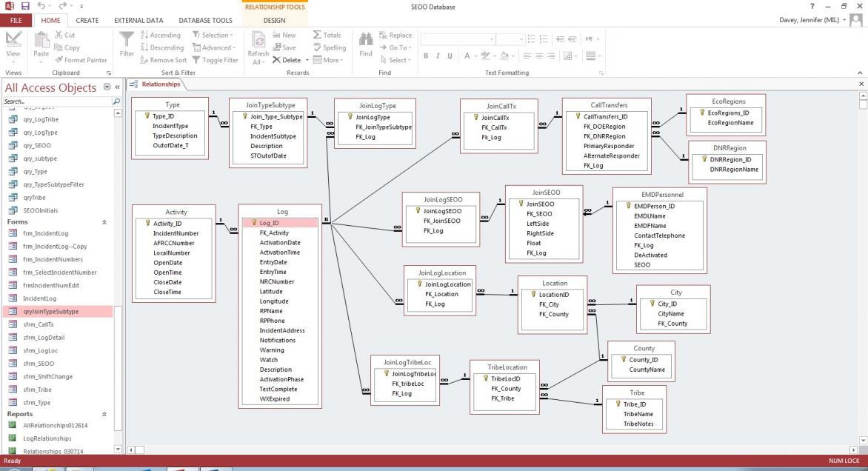Collapse the Forms group

click(104, 222)
